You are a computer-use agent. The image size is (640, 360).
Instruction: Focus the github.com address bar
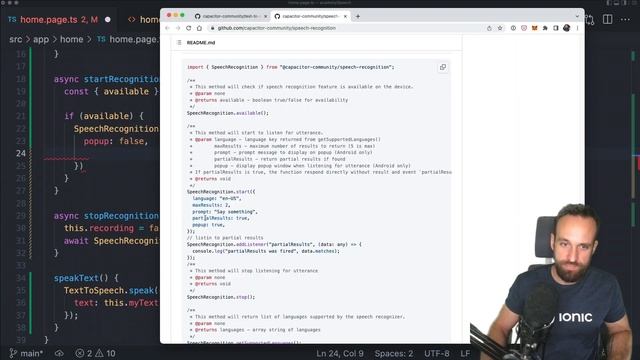[347, 28]
